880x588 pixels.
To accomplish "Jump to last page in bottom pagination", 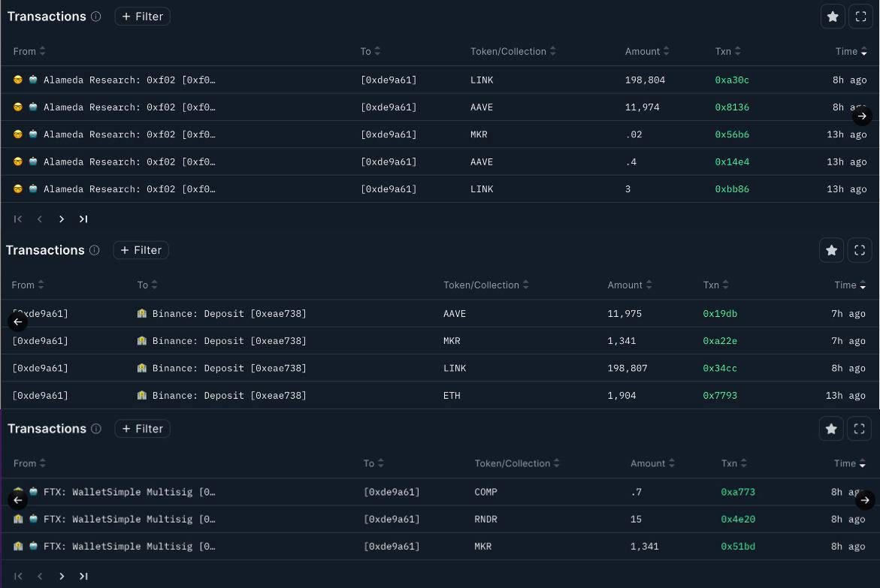I will click(83, 576).
